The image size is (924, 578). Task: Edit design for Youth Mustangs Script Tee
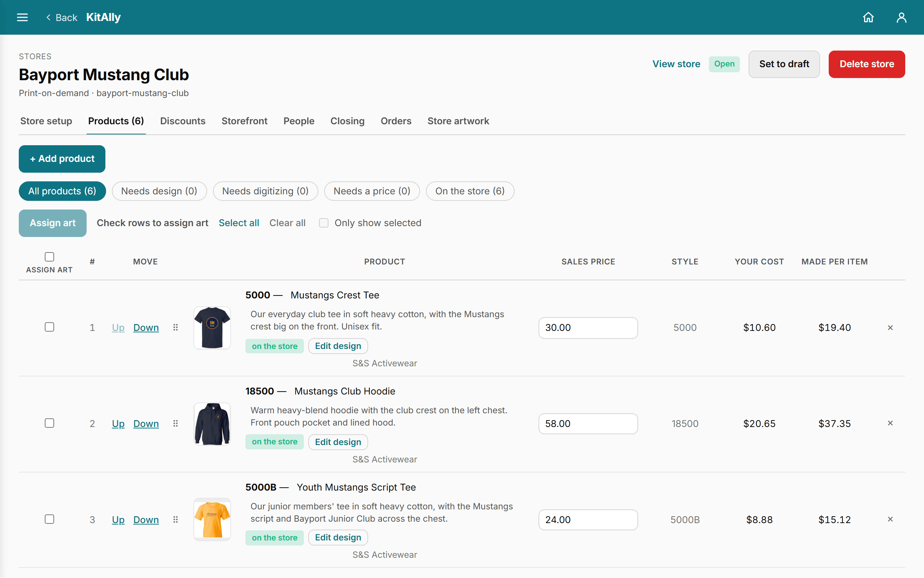pos(338,538)
